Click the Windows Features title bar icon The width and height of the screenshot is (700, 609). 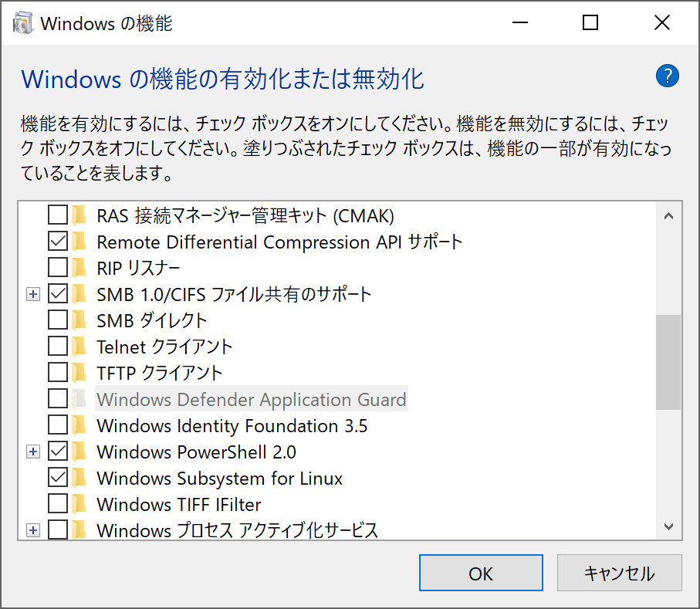pyautogui.click(x=23, y=23)
